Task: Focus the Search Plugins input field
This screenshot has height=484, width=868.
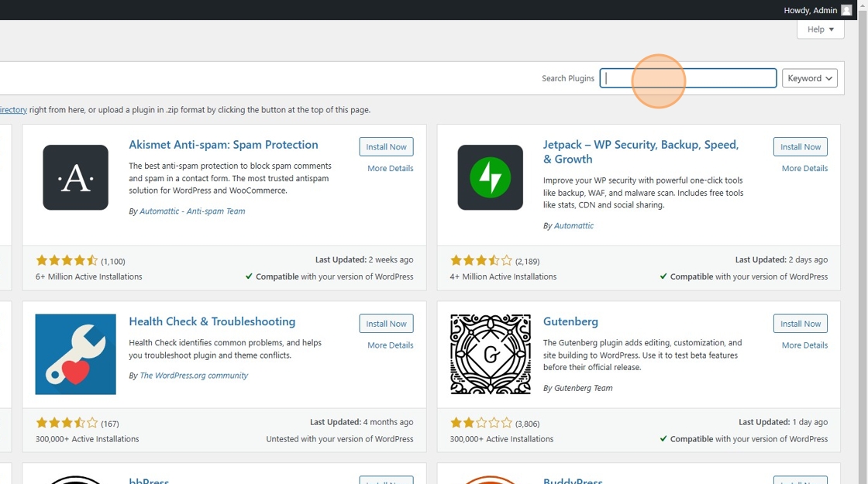Action: point(688,78)
